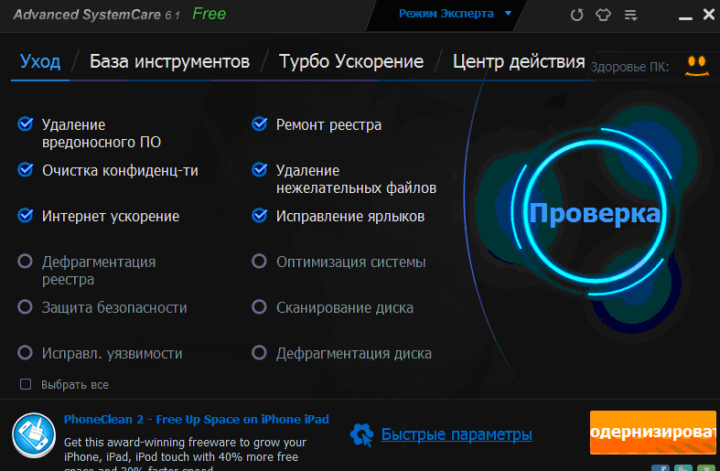Click the gear icon beside Быстрые параметры
720x471 pixels.
361,434
